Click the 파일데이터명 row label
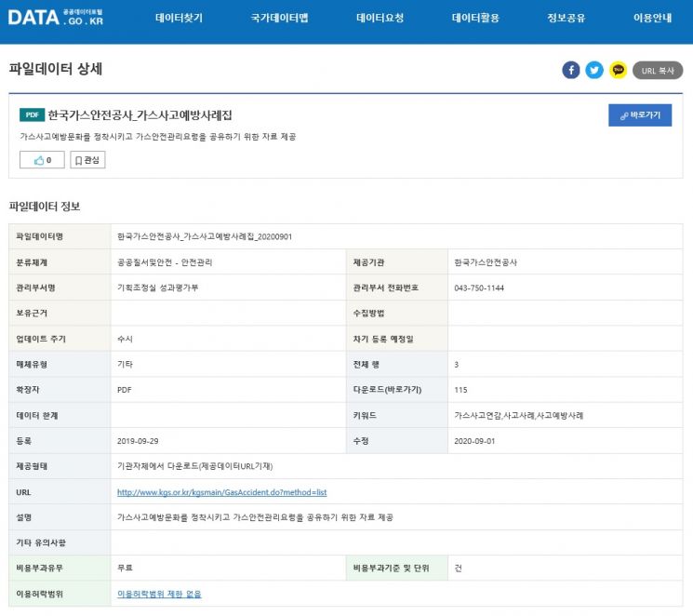Image resolution: width=693 pixels, height=616 pixels. (x=39, y=236)
